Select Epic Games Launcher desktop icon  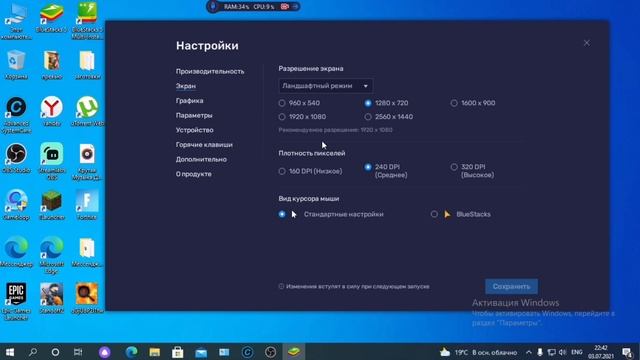[x=16, y=301]
